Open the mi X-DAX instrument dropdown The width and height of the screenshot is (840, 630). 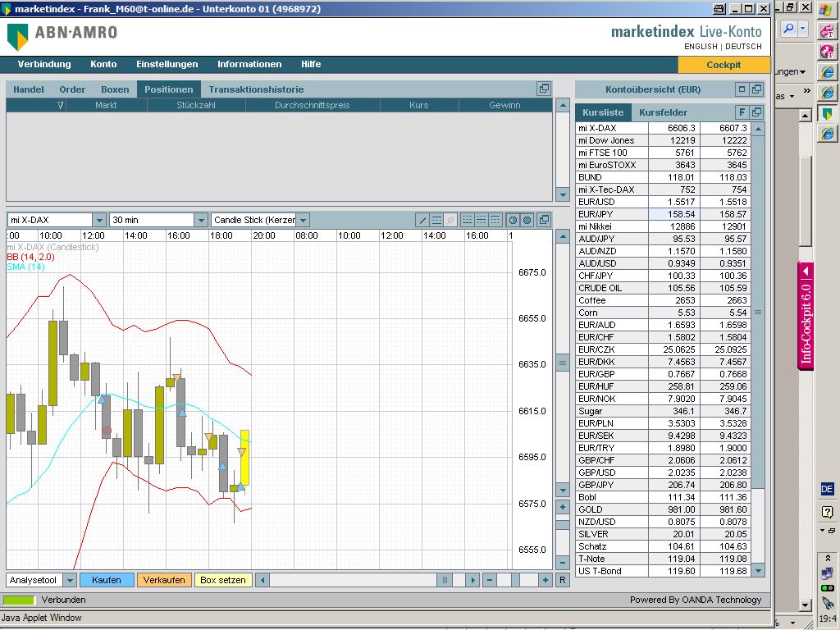[x=98, y=220]
